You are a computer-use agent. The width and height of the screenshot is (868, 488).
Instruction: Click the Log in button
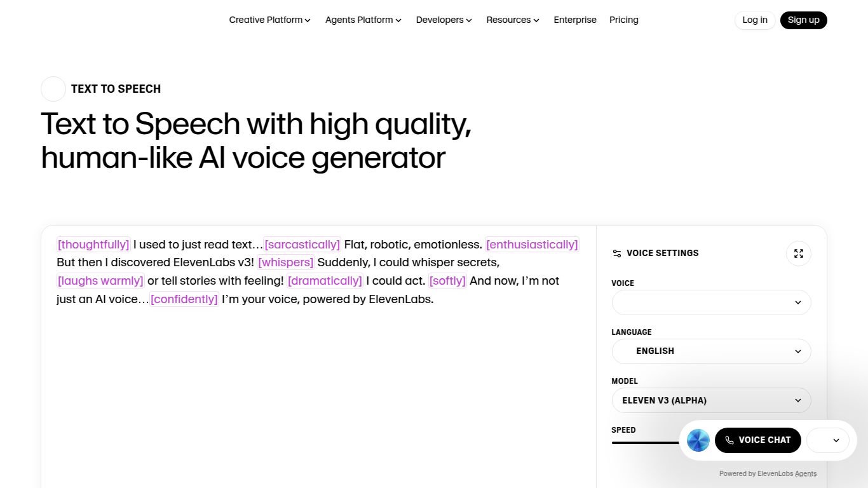(x=754, y=20)
